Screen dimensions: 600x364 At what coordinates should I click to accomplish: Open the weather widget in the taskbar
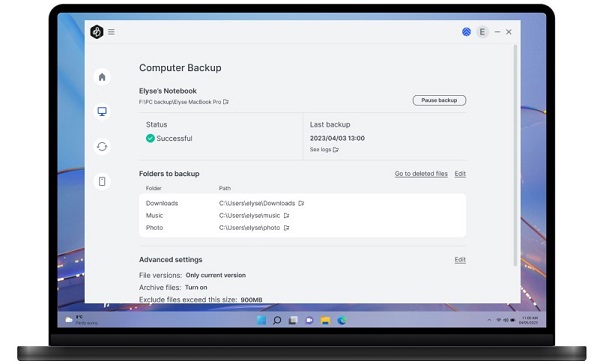tap(81, 320)
